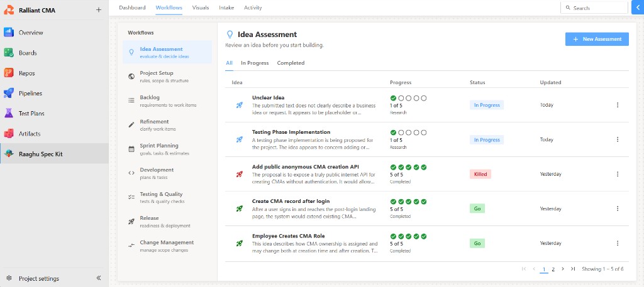Click the Killed status badge
The width and height of the screenshot is (644, 287).
480,174
